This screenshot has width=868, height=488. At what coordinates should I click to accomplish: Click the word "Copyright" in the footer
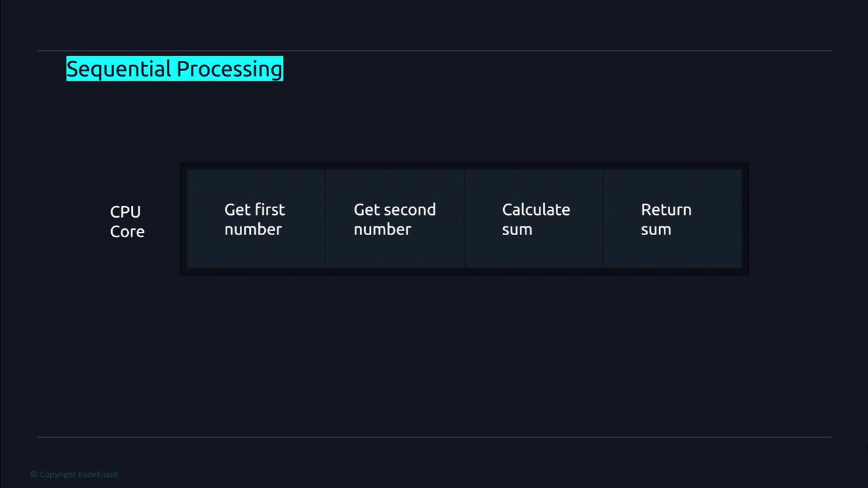58,474
